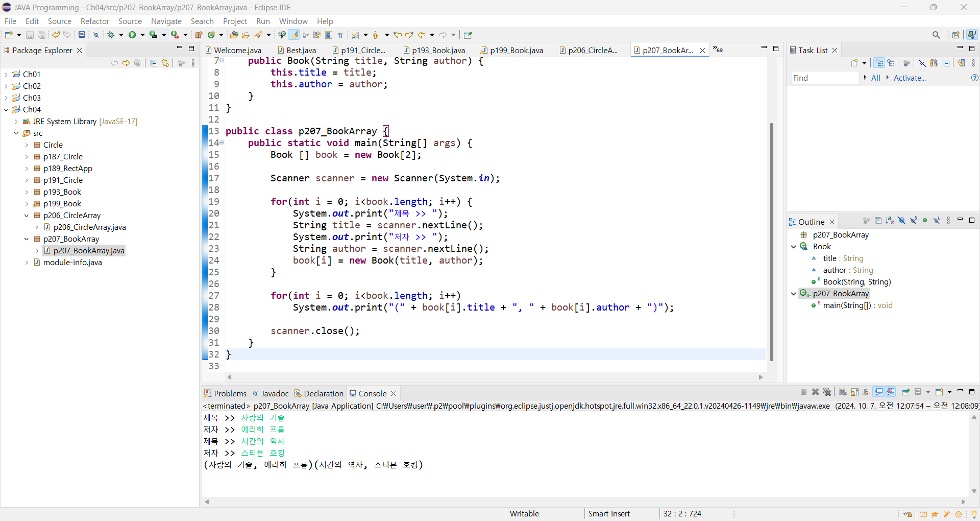Toggle Link with Editor in Package Explorer
The height and width of the screenshot is (521, 980).
coord(165,63)
